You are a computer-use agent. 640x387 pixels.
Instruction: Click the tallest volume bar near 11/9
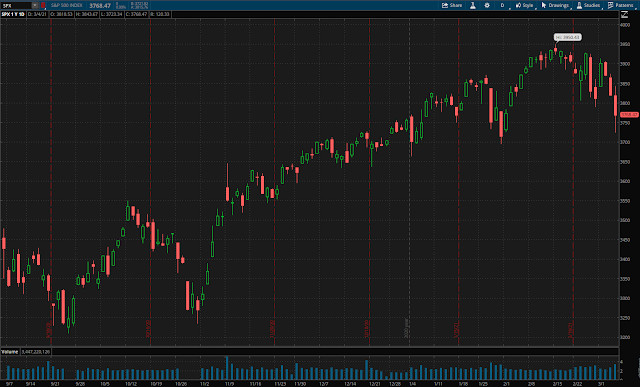pos(227,368)
